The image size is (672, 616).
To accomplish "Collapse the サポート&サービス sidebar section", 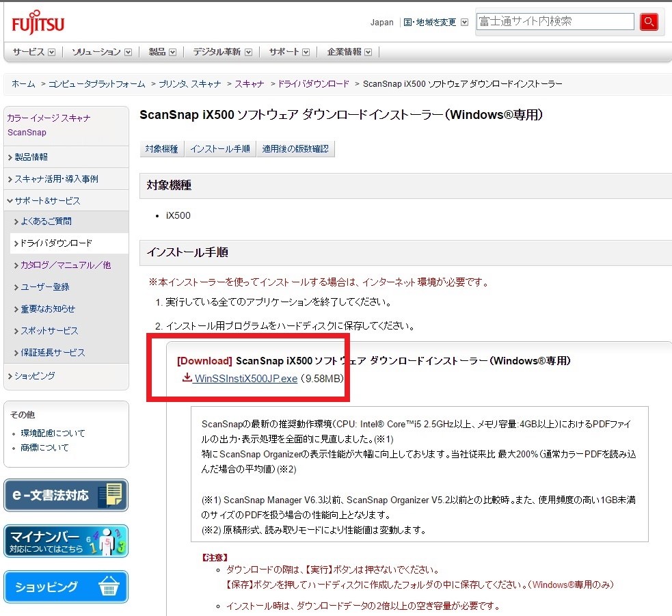I will [44, 201].
